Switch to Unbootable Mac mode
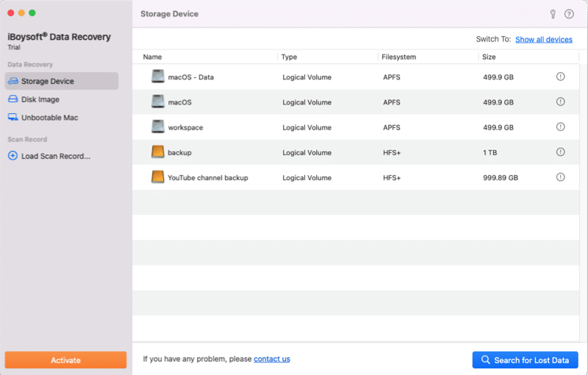 click(x=49, y=118)
